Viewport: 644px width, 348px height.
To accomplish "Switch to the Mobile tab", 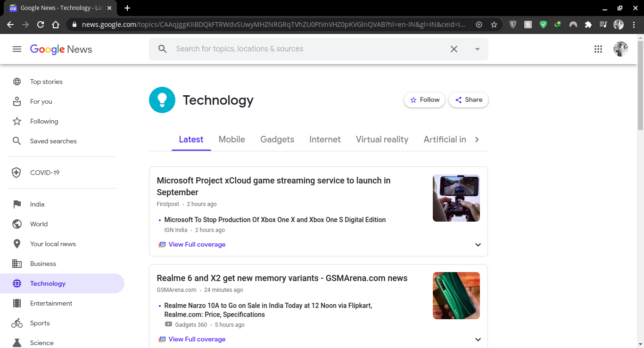I will tap(231, 140).
